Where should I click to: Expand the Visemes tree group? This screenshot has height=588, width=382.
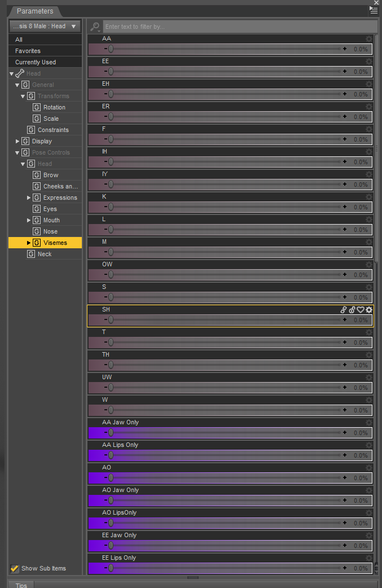coord(29,243)
